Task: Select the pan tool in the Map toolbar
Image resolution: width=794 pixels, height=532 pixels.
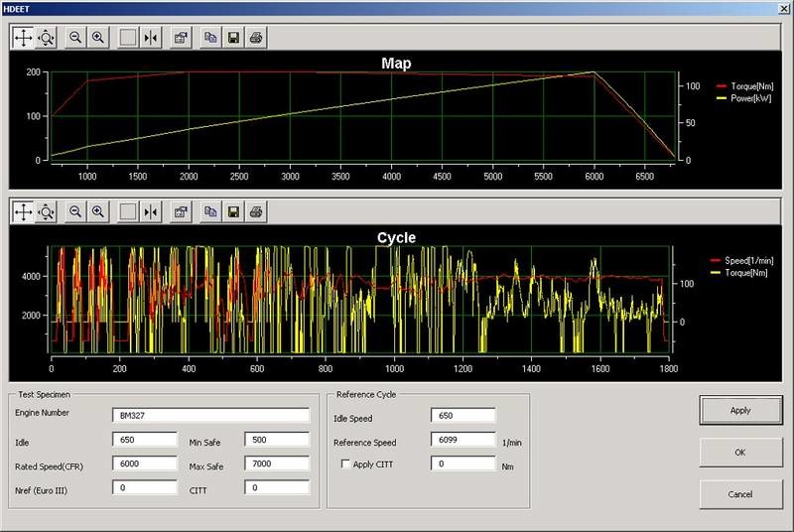Action: coord(23,38)
